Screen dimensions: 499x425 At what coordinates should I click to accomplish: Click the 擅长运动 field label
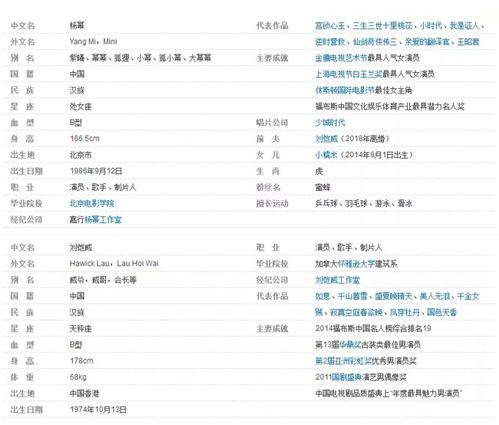(x=272, y=203)
